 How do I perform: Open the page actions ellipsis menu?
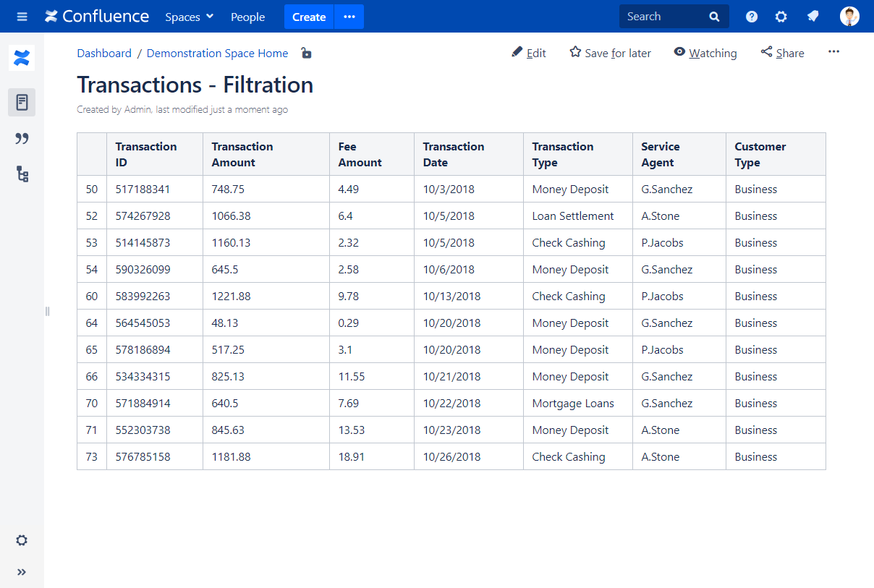(x=833, y=52)
